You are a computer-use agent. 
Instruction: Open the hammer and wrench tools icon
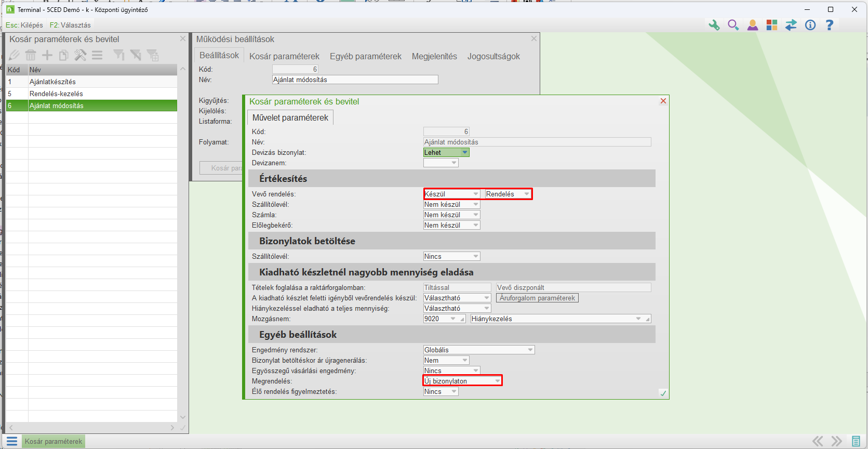point(81,55)
